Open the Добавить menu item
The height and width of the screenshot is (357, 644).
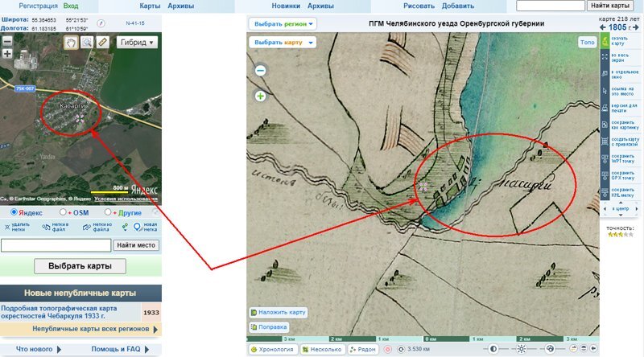pyautogui.click(x=458, y=6)
